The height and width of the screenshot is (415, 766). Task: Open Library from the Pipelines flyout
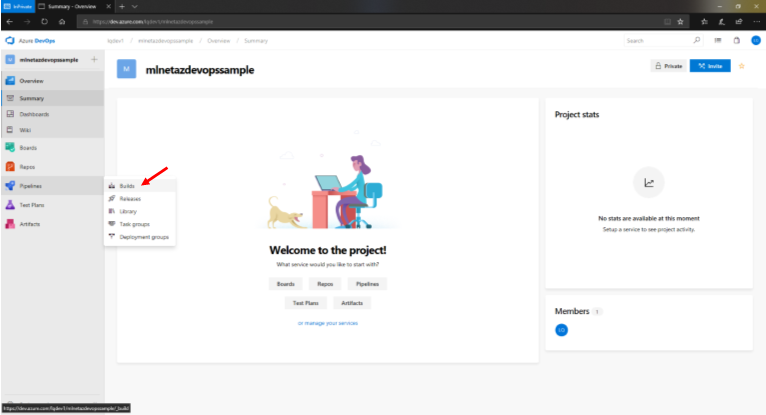pos(129,211)
